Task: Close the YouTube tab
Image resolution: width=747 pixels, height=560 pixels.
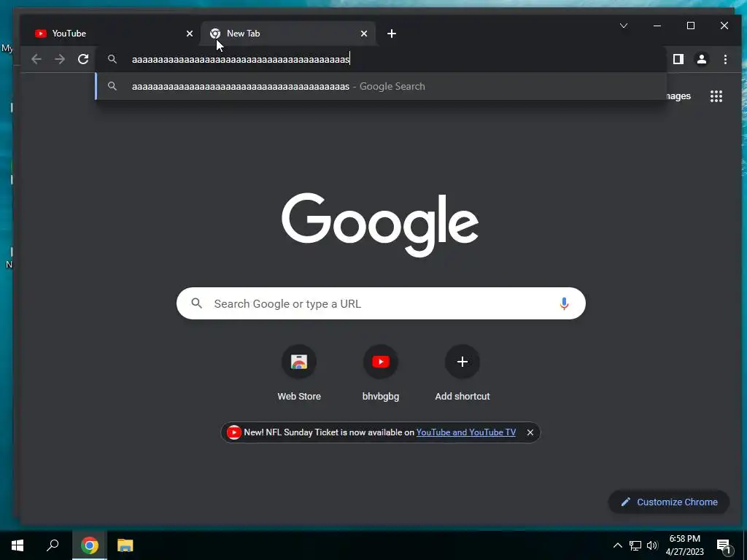Action: 190,34
